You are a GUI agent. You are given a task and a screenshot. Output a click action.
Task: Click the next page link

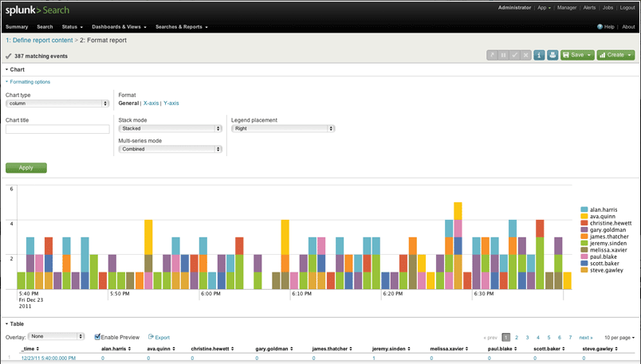585,338
